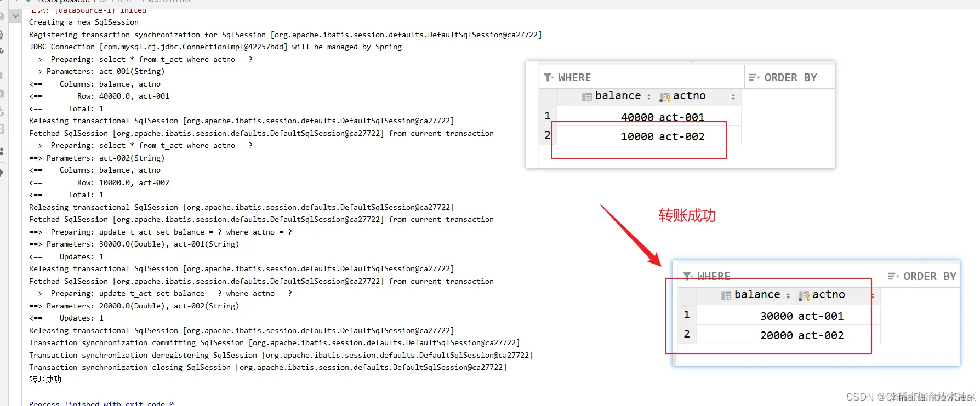Click the actno primary key icon in the table showing 40000
Image resolution: width=980 pixels, height=406 pixels.
pos(665,97)
